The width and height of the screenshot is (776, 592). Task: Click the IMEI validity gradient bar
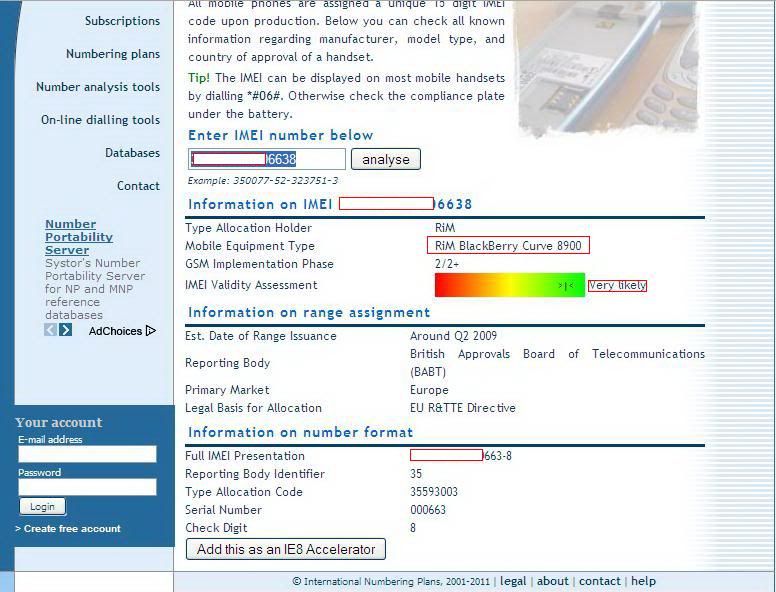click(x=510, y=285)
